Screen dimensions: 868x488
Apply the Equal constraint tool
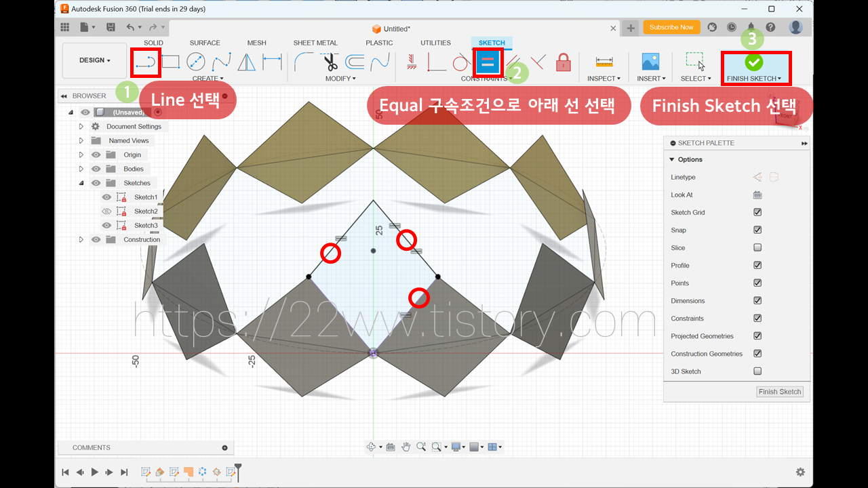point(488,63)
